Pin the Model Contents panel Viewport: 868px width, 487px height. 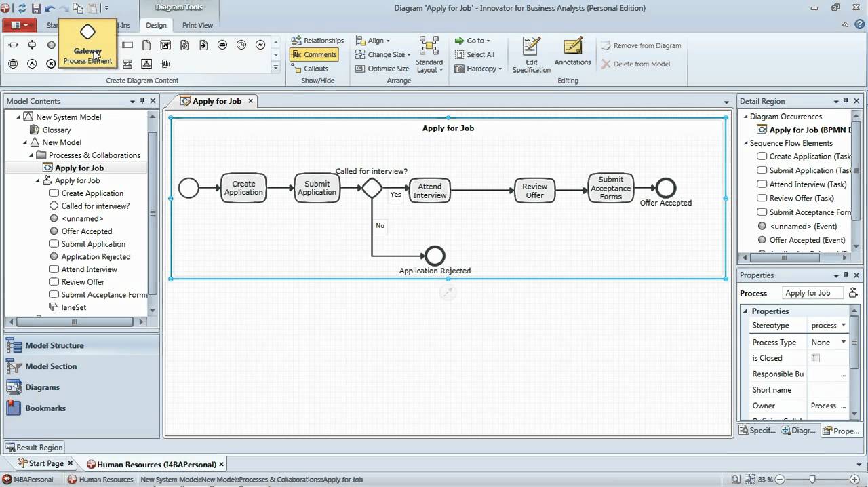pyautogui.click(x=142, y=101)
